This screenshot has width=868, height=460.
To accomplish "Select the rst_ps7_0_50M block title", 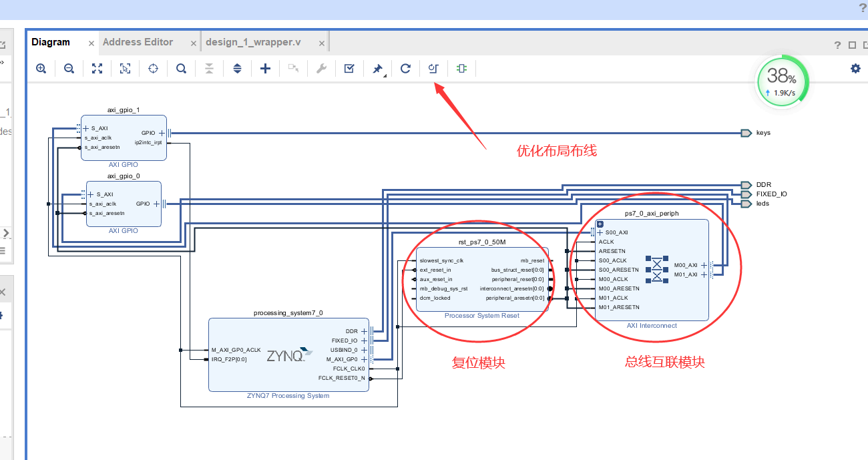I will (482, 242).
